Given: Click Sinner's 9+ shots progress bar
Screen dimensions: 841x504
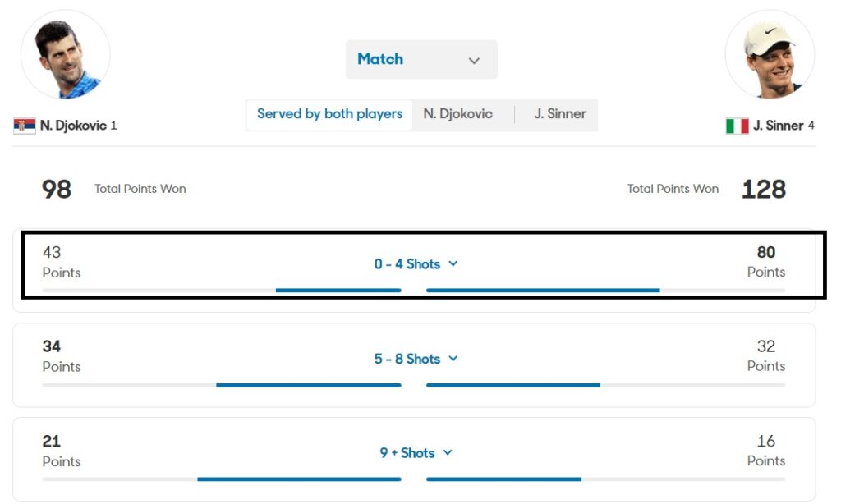Looking at the screenshot, I should coord(503,479).
